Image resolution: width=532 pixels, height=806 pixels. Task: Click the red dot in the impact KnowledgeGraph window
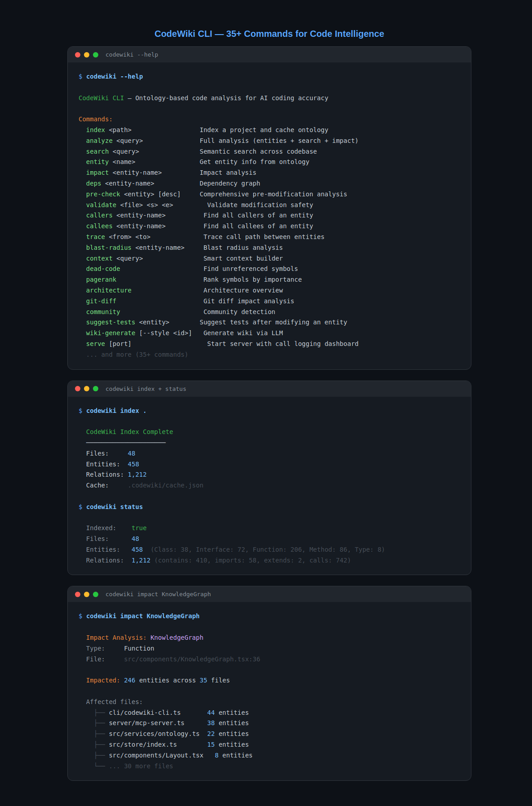[78, 594]
